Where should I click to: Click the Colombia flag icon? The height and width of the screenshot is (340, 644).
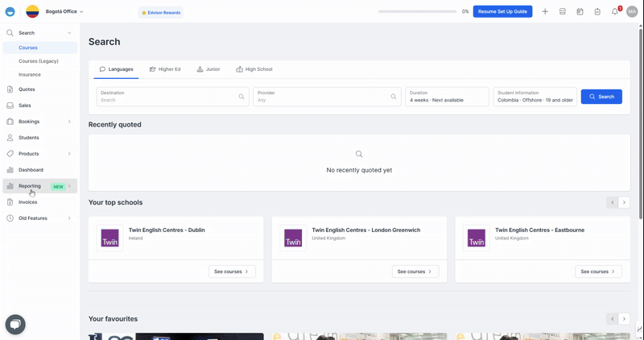(x=32, y=11)
